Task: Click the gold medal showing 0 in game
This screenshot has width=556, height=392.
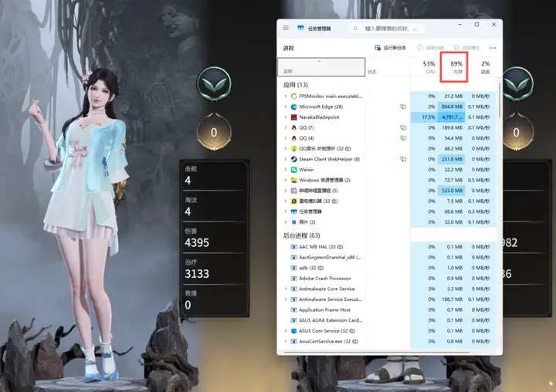Action: coord(214,132)
